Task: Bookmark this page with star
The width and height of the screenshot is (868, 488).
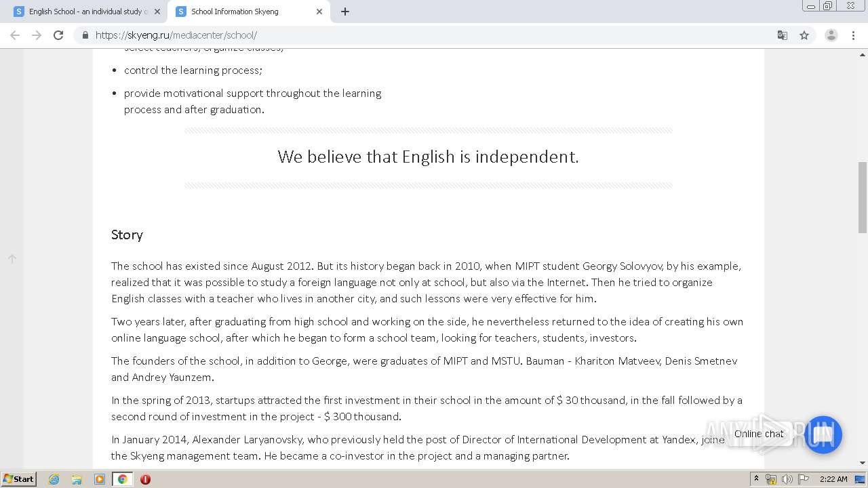Action: tap(804, 35)
